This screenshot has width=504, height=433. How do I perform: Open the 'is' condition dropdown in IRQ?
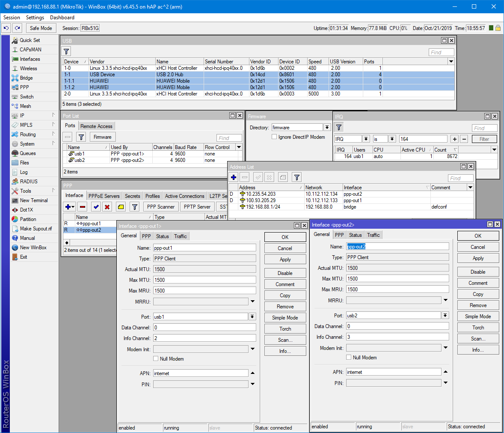[x=392, y=139]
